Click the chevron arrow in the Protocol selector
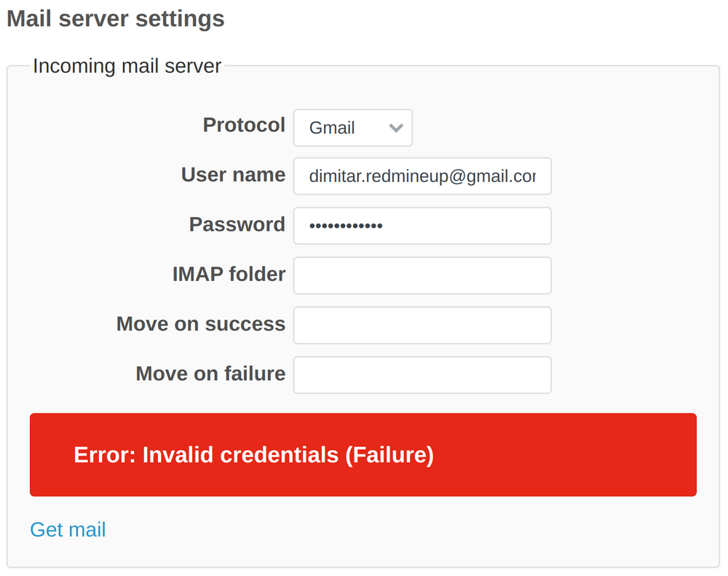Viewport: 728px width, 576px height. pyautogui.click(x=396, y=128)
